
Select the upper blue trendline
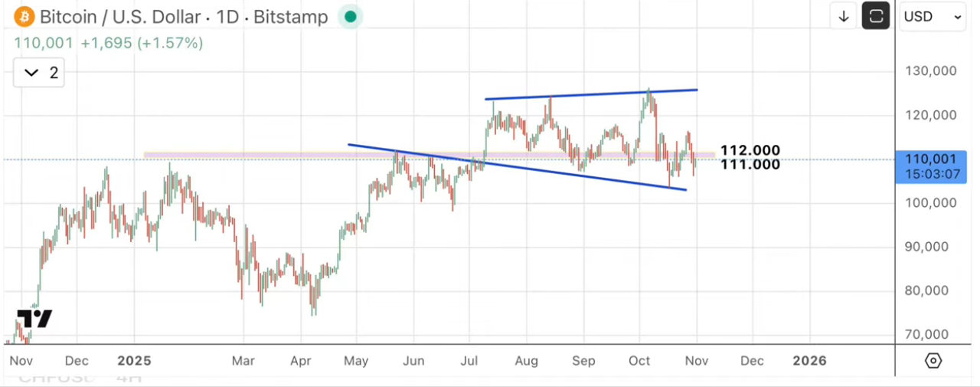(590, 94)
